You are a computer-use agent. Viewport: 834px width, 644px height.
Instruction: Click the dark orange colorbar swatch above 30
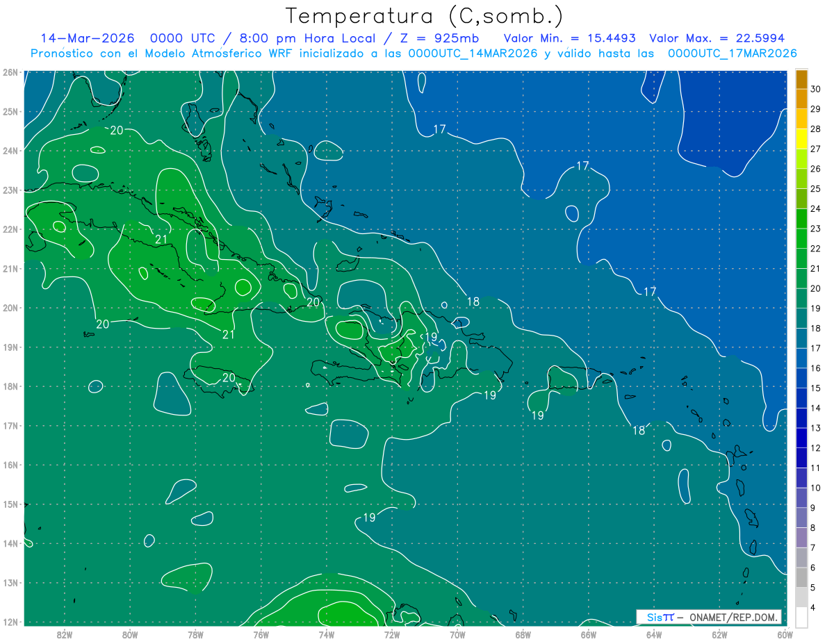pyautogui.click(x=801, y=79)
